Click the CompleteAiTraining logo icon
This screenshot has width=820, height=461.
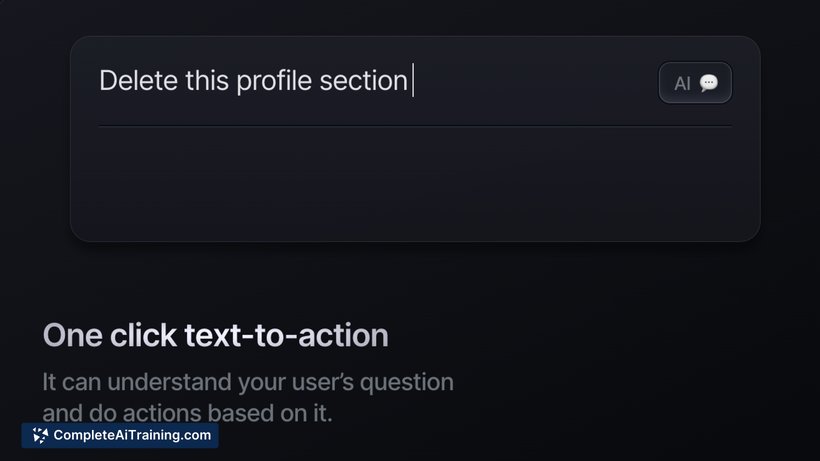(40, 435)
